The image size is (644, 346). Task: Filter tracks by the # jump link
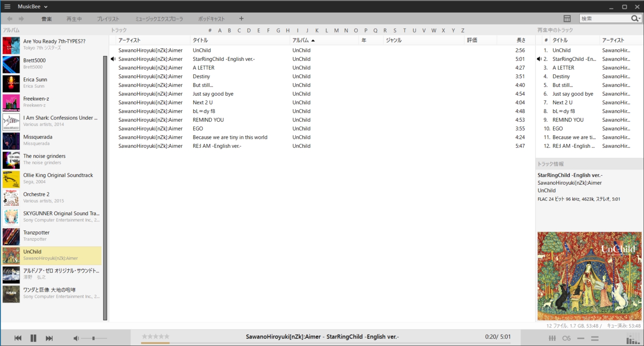click(210, 30)
